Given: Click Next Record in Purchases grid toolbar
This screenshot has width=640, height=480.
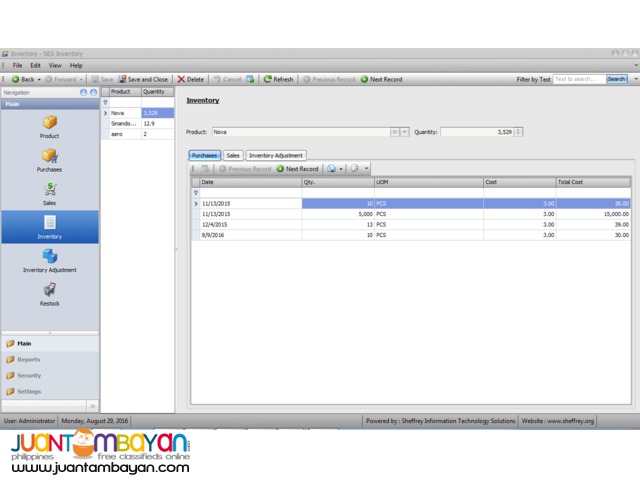Looking at the screenshot, I should pyautogui.click(x=298, y=169).
